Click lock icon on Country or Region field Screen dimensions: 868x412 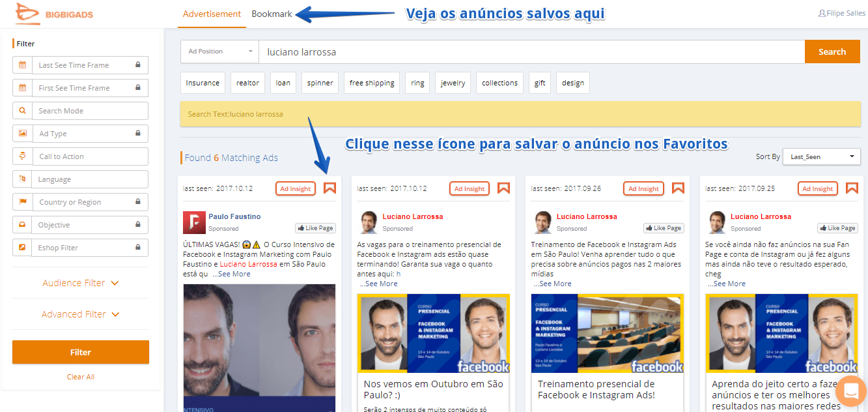(138, 202)
